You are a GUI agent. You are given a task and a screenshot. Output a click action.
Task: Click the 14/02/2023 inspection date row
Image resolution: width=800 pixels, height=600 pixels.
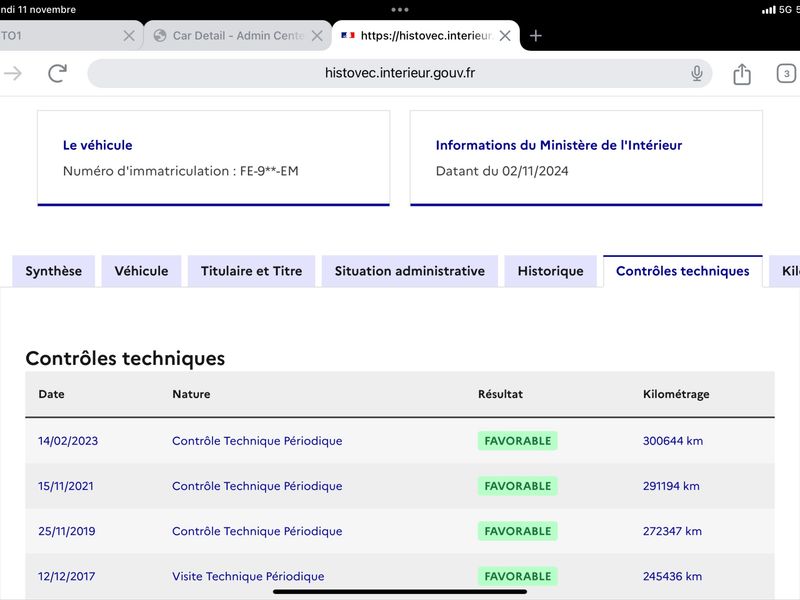point(400,441)
